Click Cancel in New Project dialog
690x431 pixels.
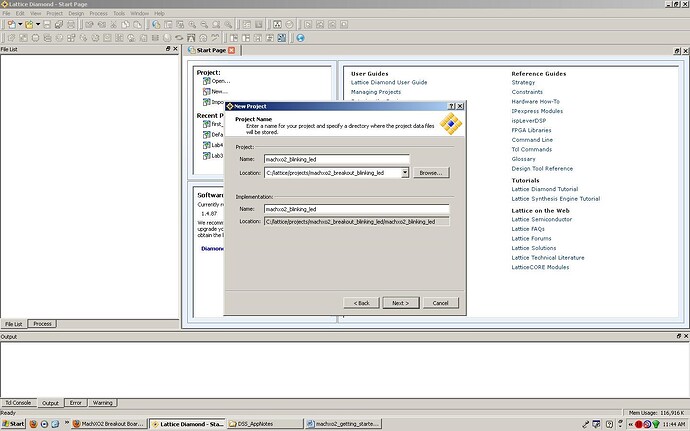point(440,303)
